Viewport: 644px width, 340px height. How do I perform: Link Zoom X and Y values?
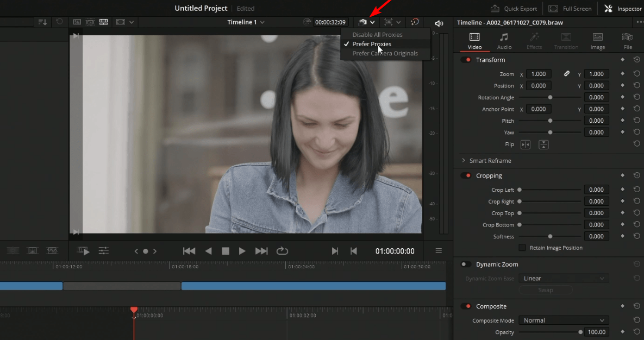(x=567, y=73)
